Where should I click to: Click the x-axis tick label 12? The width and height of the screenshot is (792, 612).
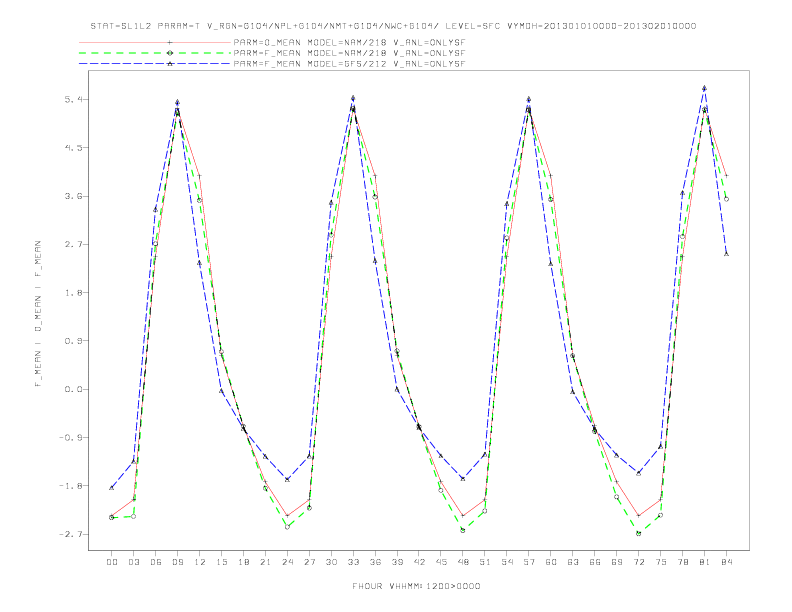(200, 562)
